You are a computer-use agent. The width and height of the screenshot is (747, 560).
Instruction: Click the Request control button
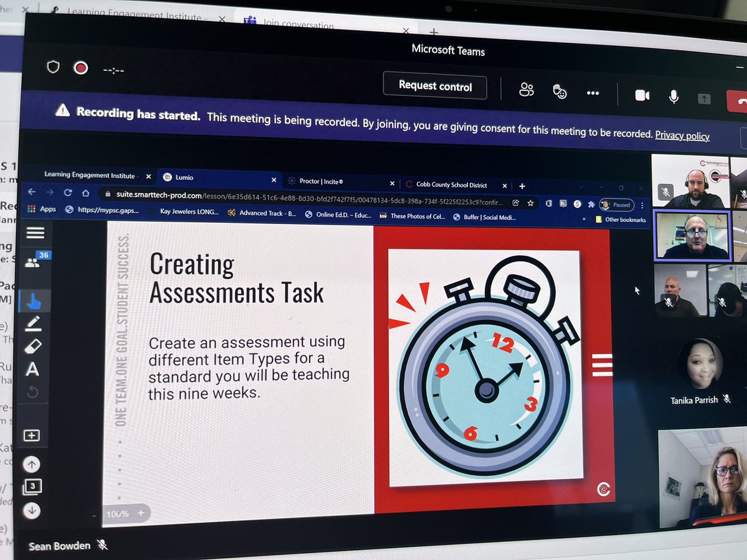coord(435,86)
